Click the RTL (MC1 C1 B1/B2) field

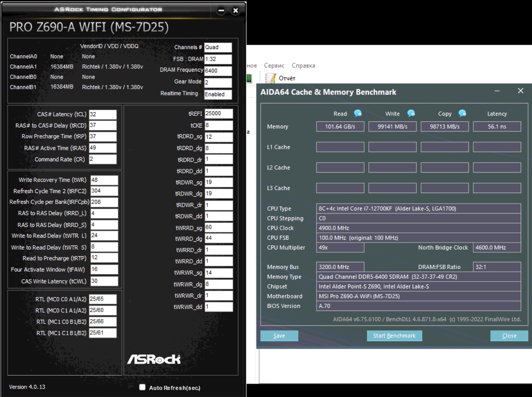coord(102,333)
